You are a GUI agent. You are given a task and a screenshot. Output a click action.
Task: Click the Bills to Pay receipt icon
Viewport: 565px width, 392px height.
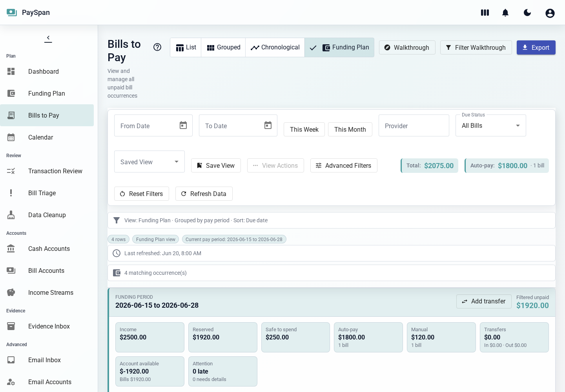[11, 115]
